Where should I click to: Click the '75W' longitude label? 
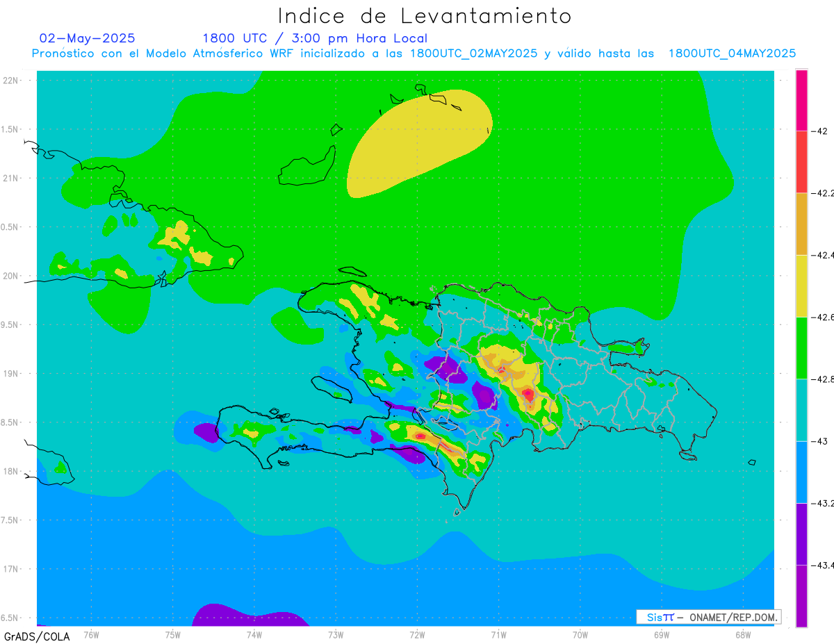click(173, 634)
